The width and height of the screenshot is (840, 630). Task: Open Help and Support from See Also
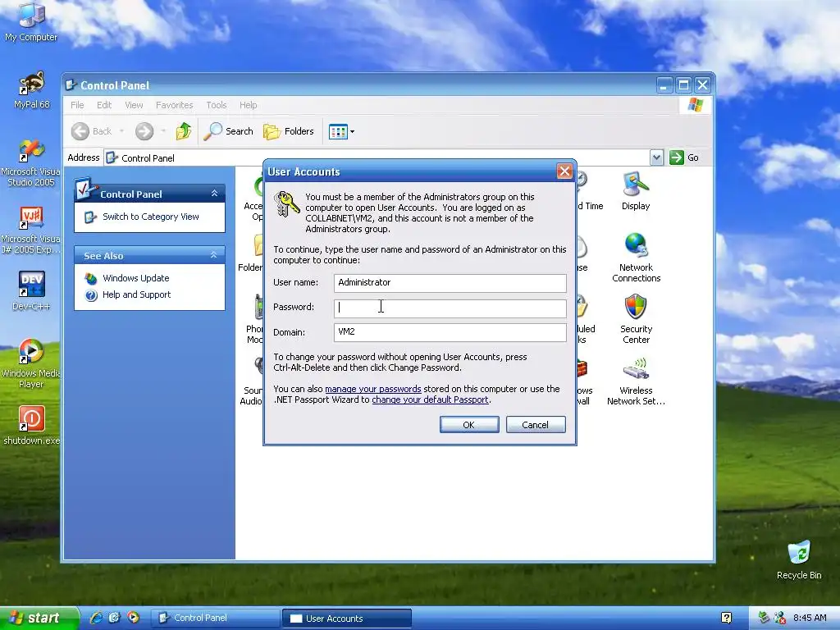[136, 294]
